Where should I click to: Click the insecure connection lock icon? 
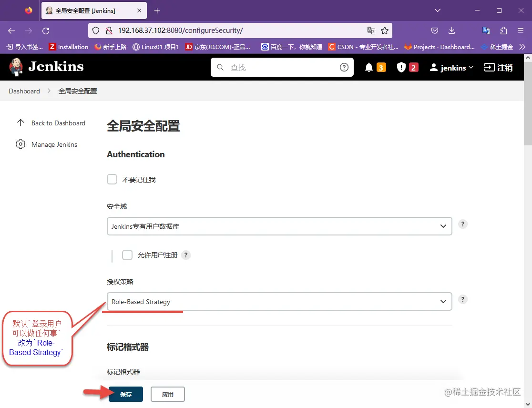tap(109, 31)
